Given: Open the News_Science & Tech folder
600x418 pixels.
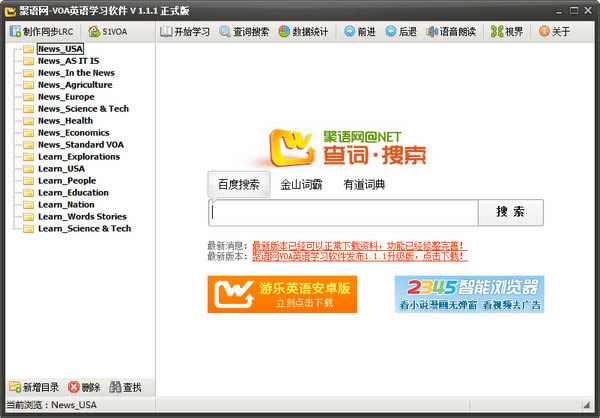Looking at the screenshot, I should [x=83, y=109].
